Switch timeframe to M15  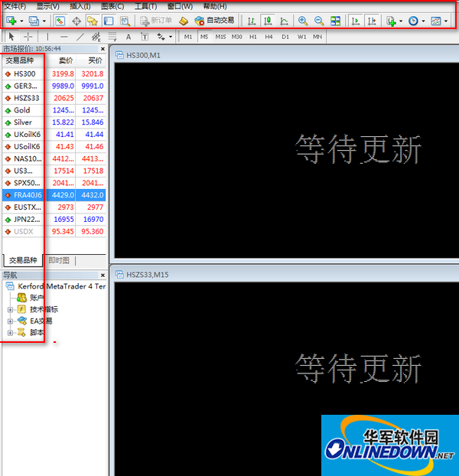click(x=220, y=37)
